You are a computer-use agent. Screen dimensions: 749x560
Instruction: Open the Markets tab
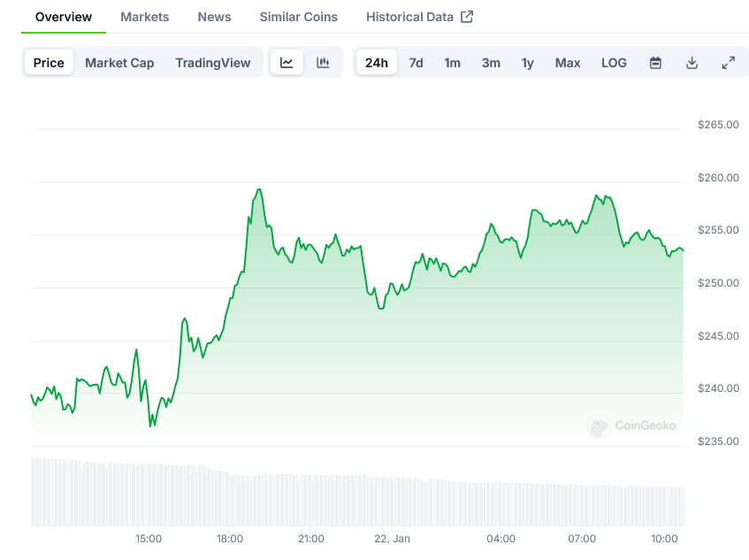(x=144, y=17)
